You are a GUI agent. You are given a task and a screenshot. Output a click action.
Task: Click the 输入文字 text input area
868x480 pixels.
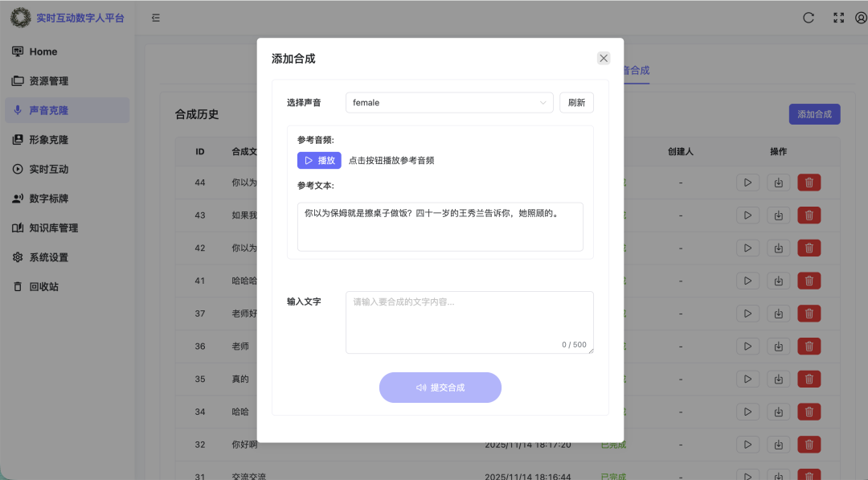pos(469,322)
